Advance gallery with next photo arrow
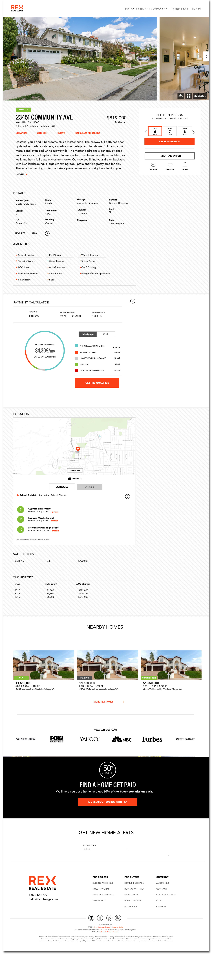The image size is (212, 980). (x=206, y=56)
